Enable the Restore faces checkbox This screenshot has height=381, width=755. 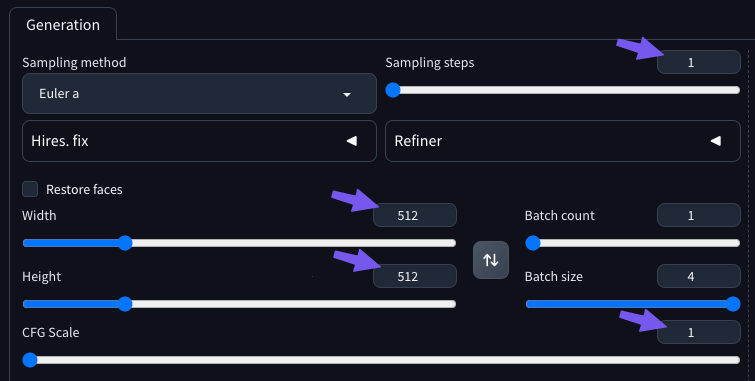pos(30,189)
